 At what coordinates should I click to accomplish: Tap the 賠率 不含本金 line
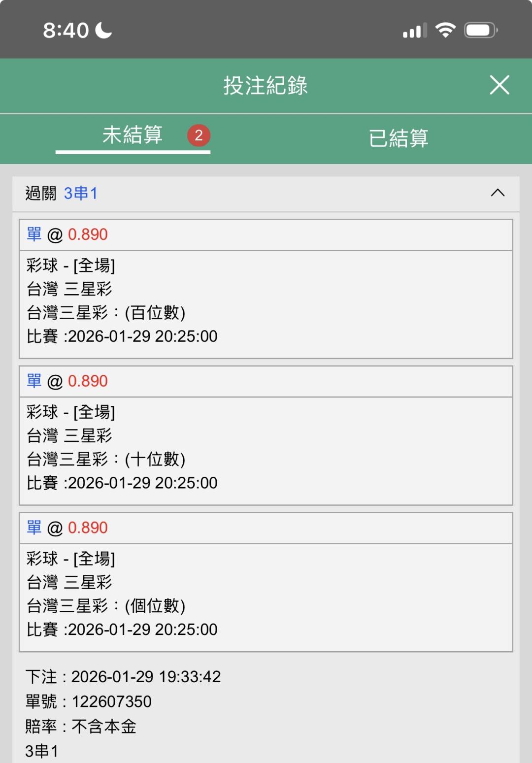[81, 727]
